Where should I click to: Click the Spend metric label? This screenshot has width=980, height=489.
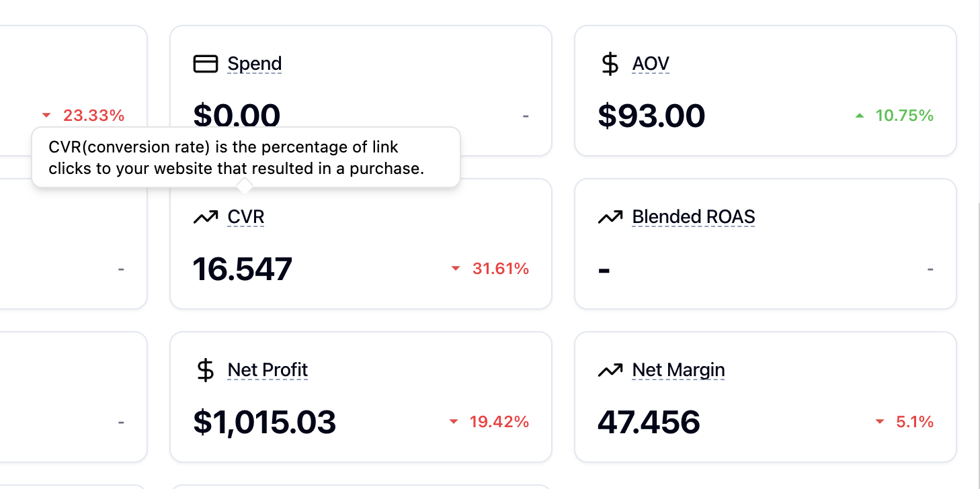point(255,64)
